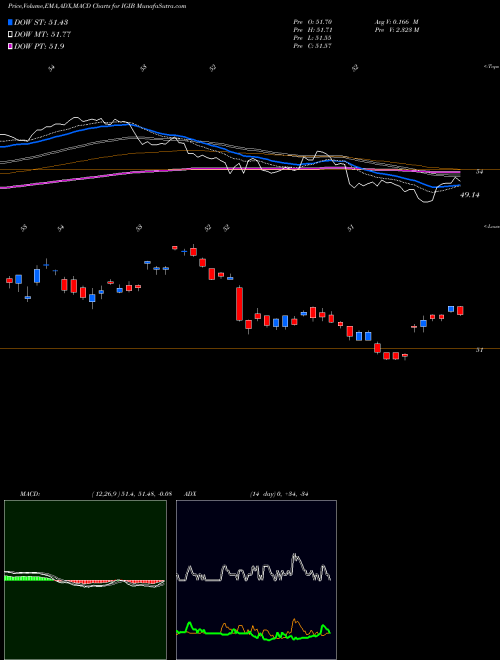
Task: Click the last red candlestick on the right
Action: pos(460,311)
